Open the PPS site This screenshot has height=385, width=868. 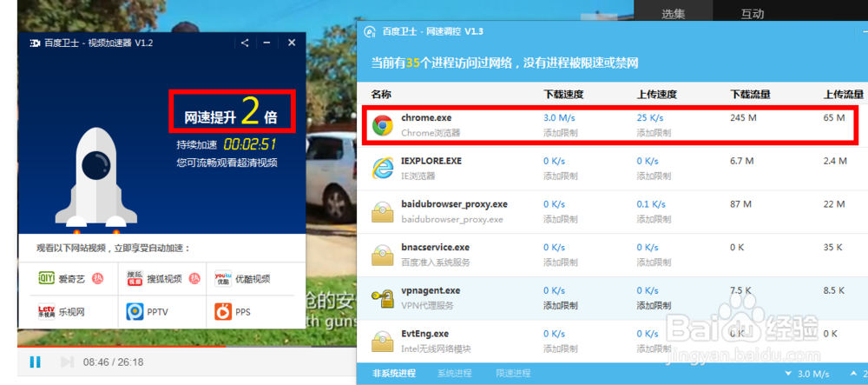tap(233, 312)
